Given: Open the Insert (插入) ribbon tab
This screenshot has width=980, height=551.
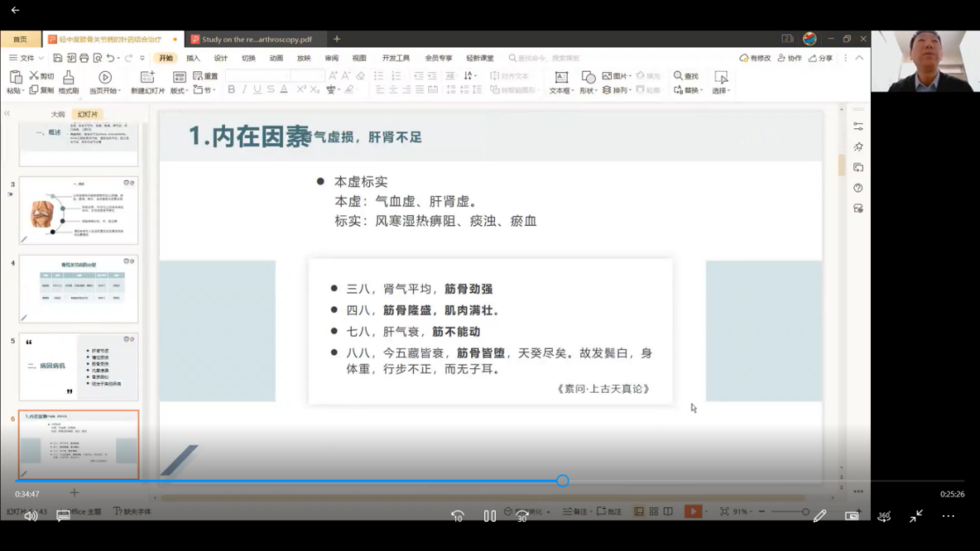Looking at the screenshot, I should click(193, 58).
